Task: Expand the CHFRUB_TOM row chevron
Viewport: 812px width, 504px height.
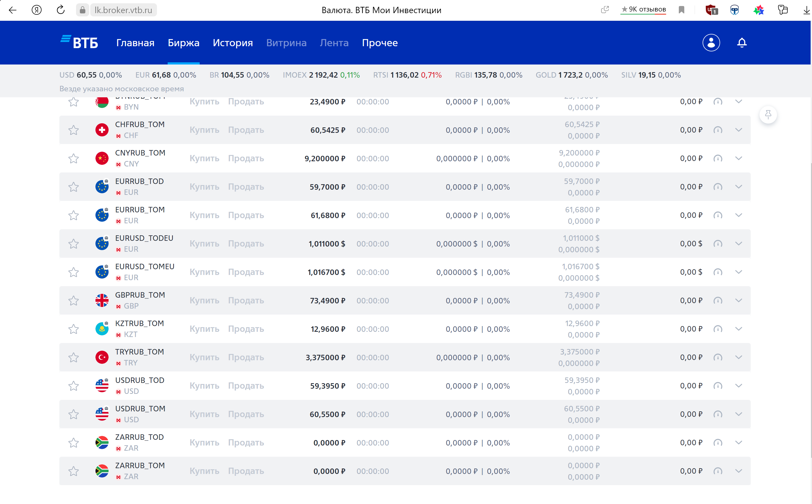Action: (738, 130)
